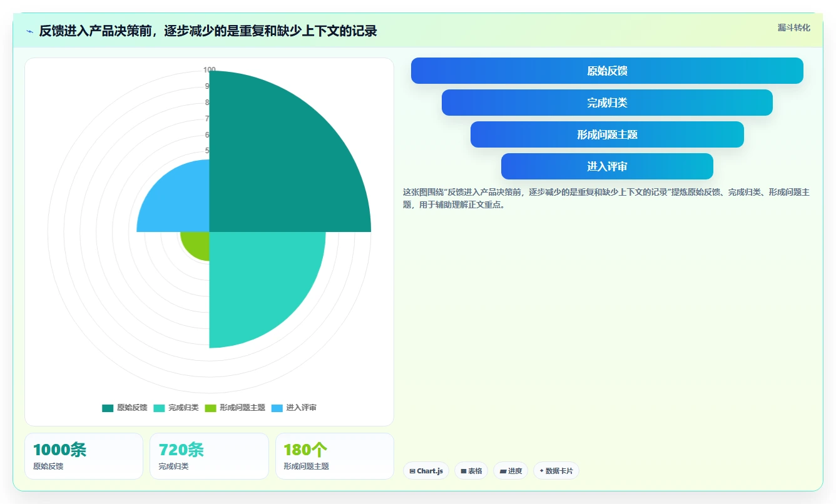Click the 进度 tag chip
Viewport: 836px width, 504px height.
(x=511, y=471)
